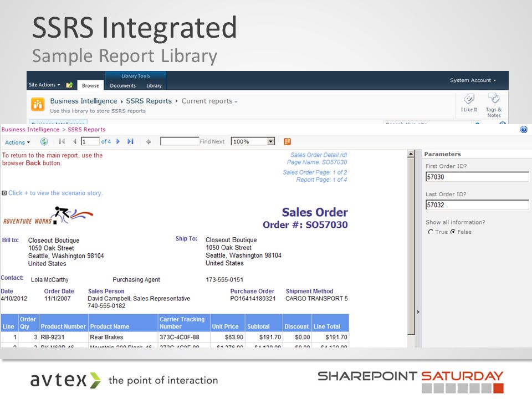Click pink SSRS Reports breadcrumb link

click(x=86, y=129)
